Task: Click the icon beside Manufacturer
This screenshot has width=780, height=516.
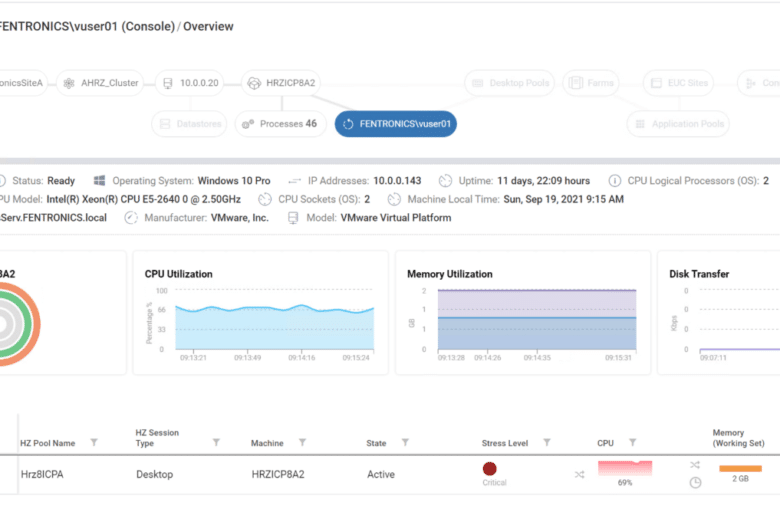Action: [x=131, y=218]
